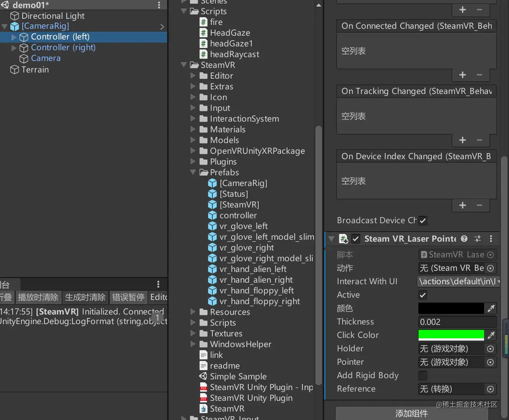Expand Controller (right) in hierarchy

pyautogui.click(x=14, y=48)
